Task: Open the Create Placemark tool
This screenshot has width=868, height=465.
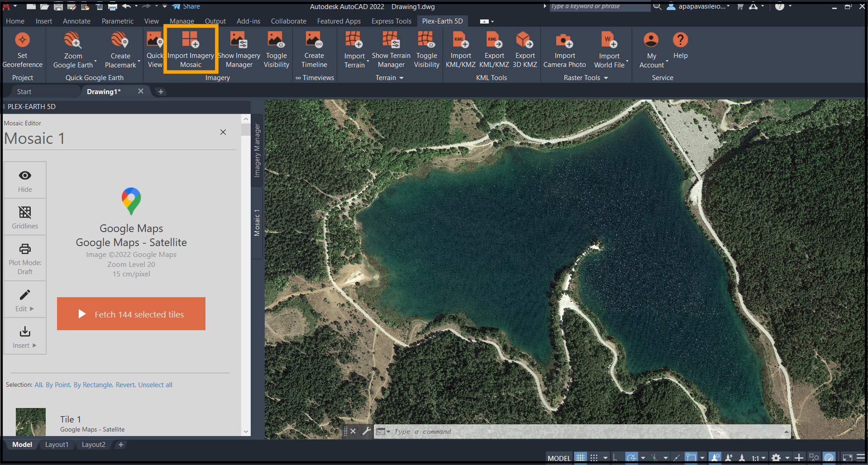Action: pyautogui.click(x=120, y=50)
